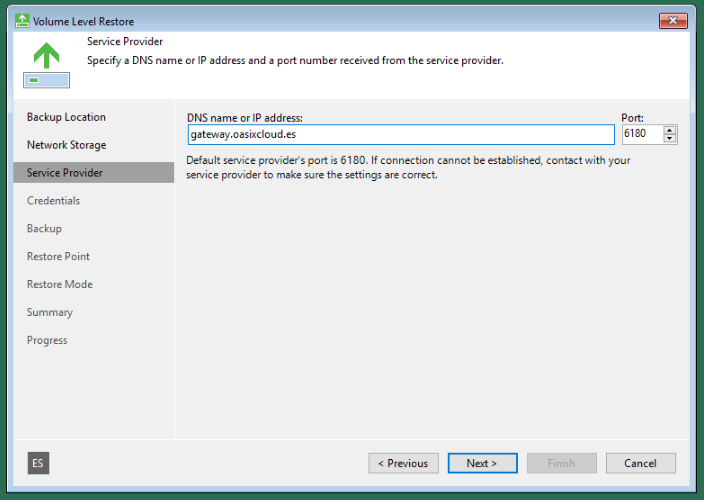Select the Service Provider step
This screenshot has height=500, width=704.
(x=65, y=173)
